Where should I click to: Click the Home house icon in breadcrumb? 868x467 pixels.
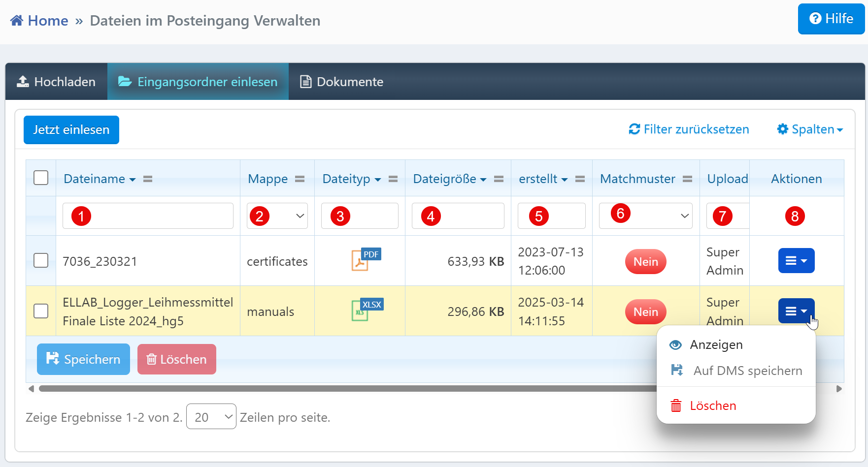point(17,21)
